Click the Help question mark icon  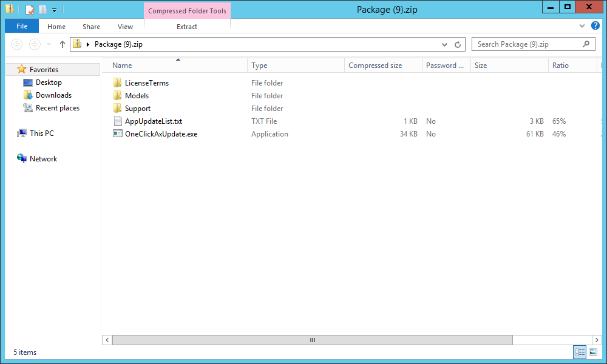coord(595,26)
